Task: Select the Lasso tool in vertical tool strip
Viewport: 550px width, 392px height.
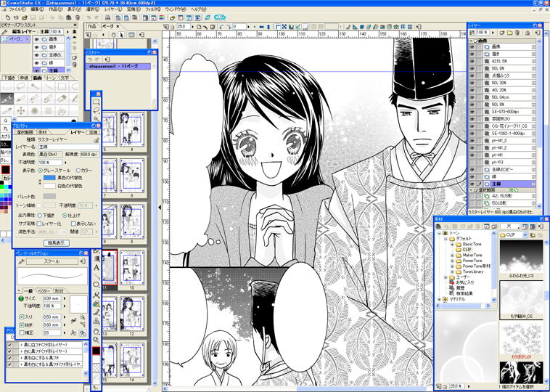Action: (x=96, y=110)
